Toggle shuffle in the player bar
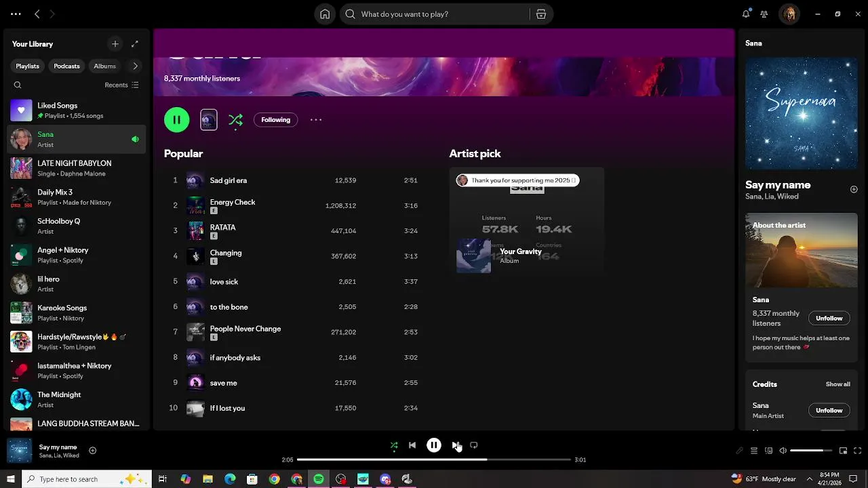The image size is (868, 488). tap(394, 445)
